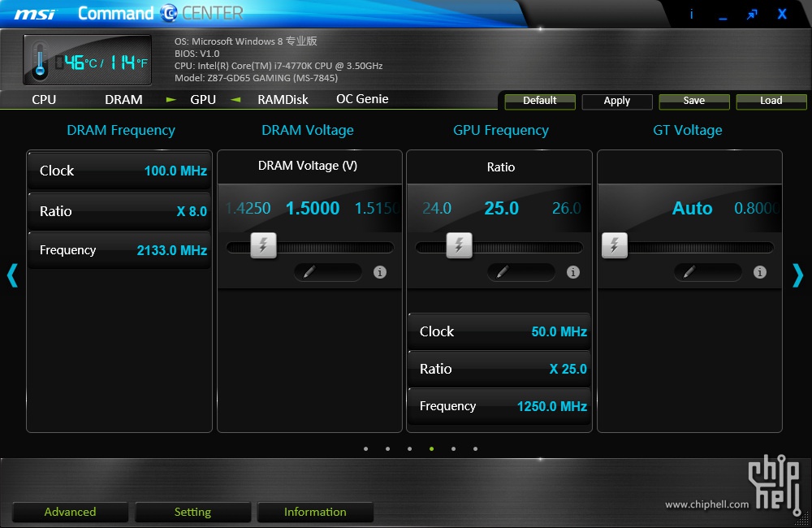The height and width of the screenshot is (528, 812).
Task: Open the Setting section
Action: point(192,512)
